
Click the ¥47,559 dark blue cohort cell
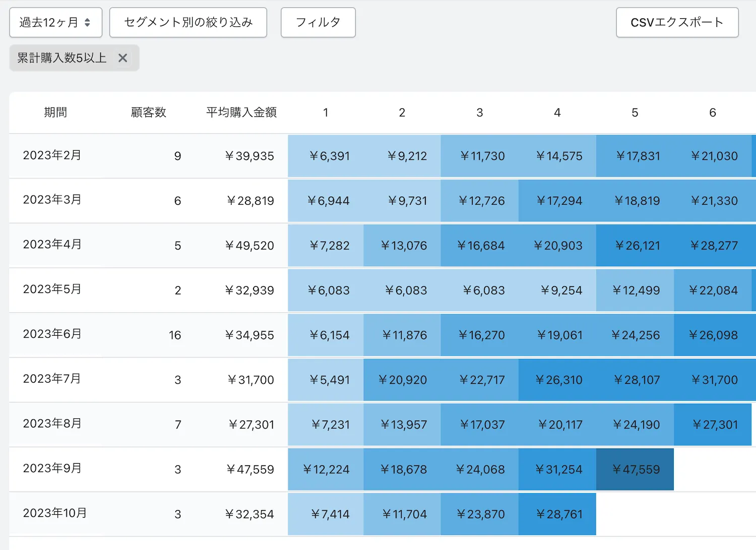coord(635,469)
